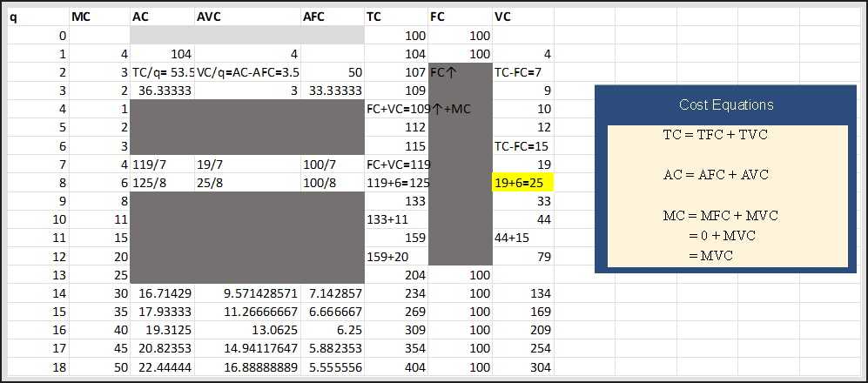Select the AC value 20.82353
The image size is (868, 383).
pos(162,349)
